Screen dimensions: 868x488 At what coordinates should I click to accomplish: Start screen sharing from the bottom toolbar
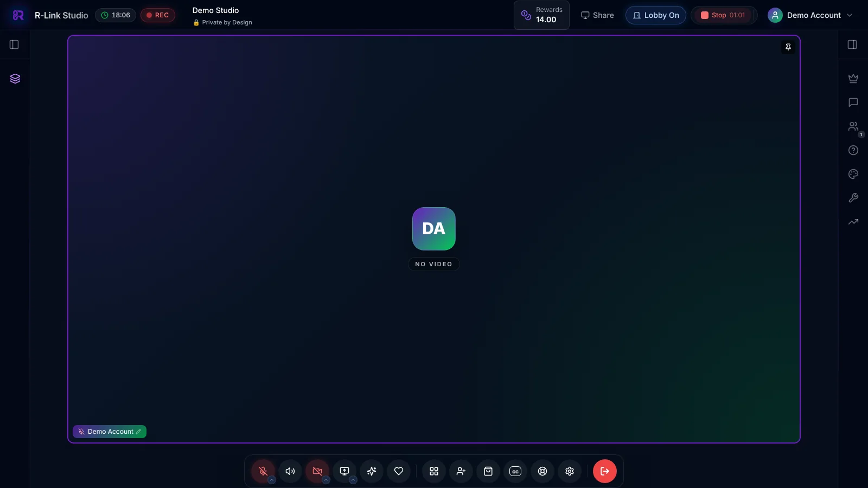(x=344, y=471)
